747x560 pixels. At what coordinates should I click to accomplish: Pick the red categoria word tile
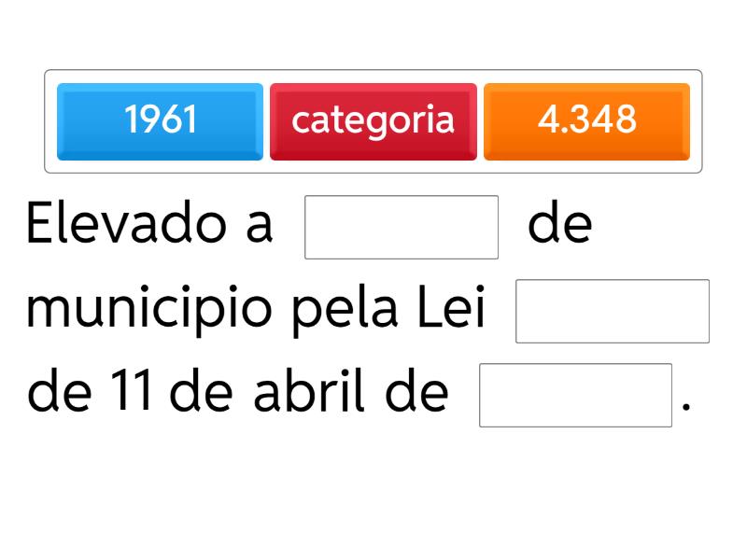(x=373, y=121)
